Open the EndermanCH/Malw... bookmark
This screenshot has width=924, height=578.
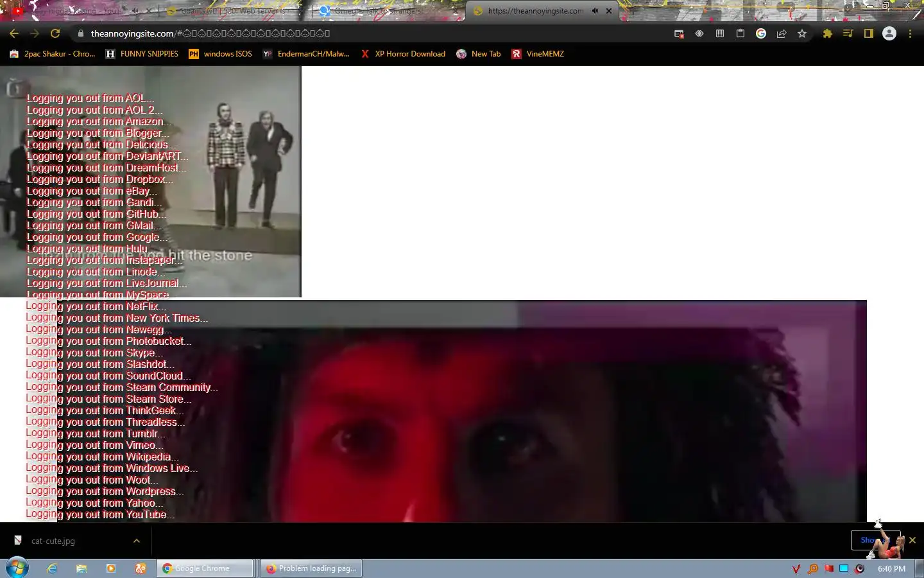(306, 54)
